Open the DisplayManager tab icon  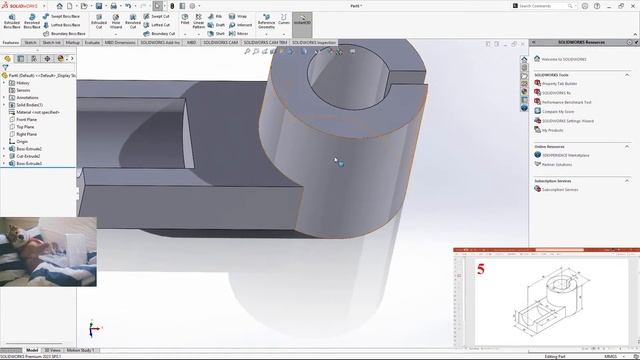(x=60, y=59)
